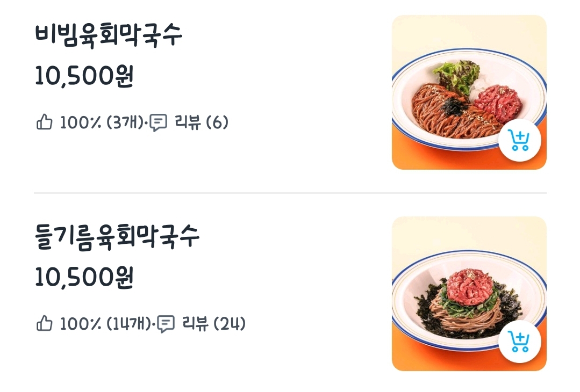Tap review bubble icon for 들기름육회막국수
The width and height of the screenshot is (580, 392).
[166, 324]
